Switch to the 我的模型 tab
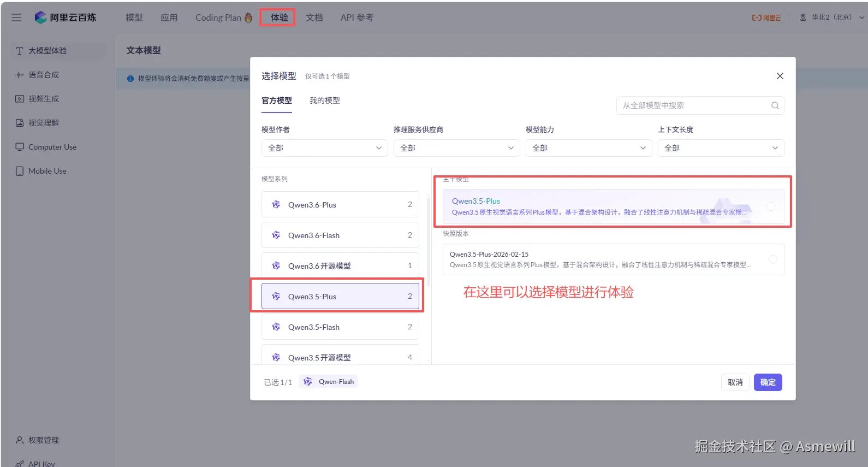868x467 pixels. (325, 101)
